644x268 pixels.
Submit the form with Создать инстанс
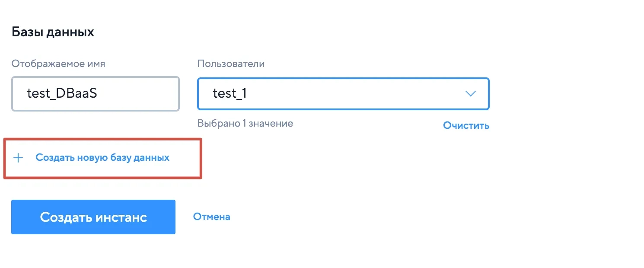click(93, 217)
